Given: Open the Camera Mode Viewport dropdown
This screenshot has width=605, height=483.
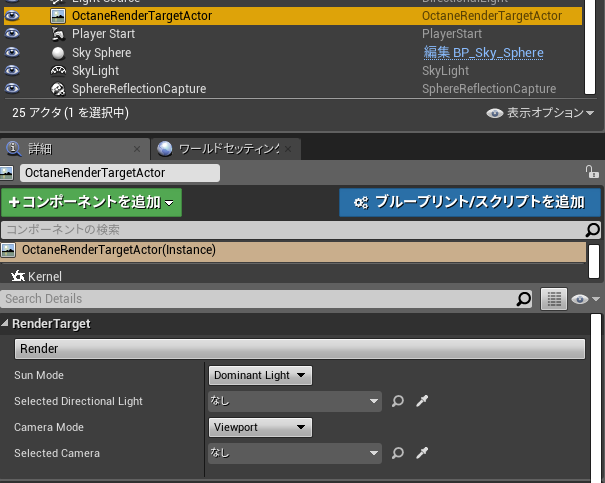Looking at the screenshot, I should pyautogui.click(x=260, y=427).
